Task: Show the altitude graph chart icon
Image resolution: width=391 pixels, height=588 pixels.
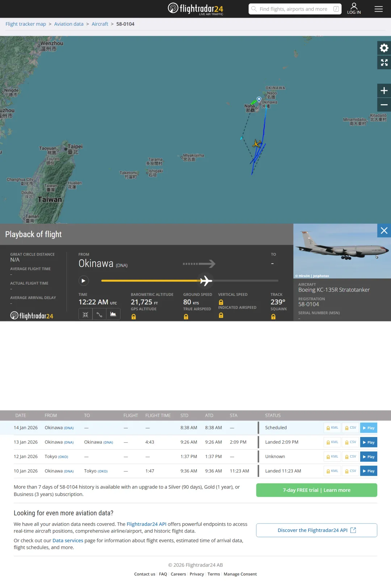Action: coord(113,314)
